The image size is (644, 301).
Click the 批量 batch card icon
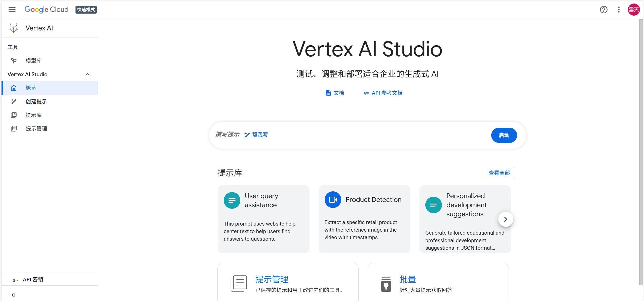point(386,284)
